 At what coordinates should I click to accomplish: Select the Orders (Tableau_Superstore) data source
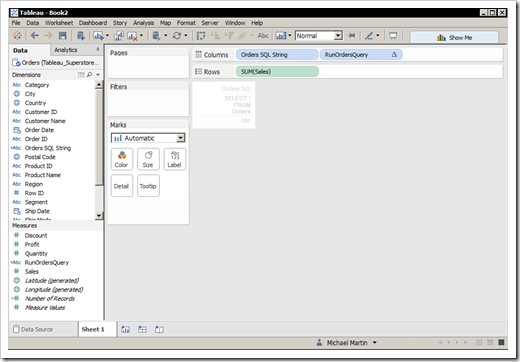click(x=56, y=63)
